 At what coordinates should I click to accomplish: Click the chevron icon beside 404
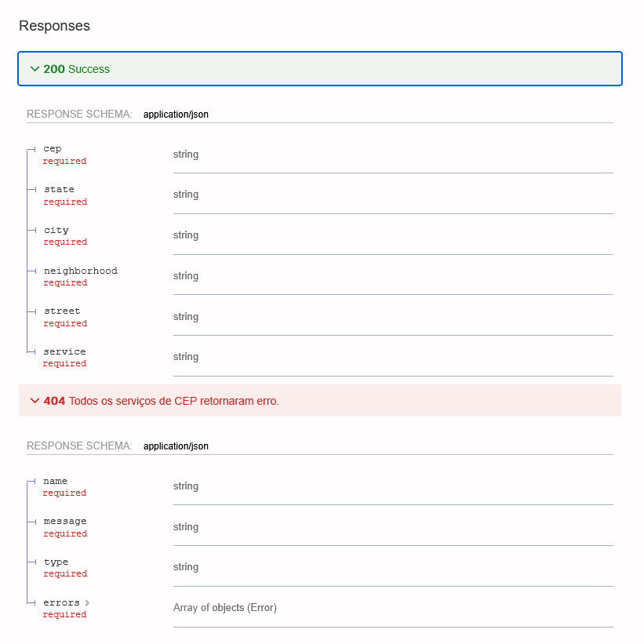click(x=35, y=401)
